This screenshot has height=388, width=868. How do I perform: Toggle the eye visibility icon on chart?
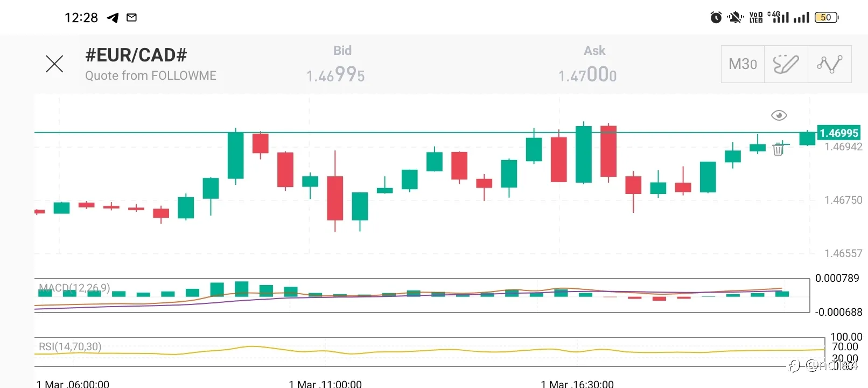pyautogui.click(x=779, y=115)
